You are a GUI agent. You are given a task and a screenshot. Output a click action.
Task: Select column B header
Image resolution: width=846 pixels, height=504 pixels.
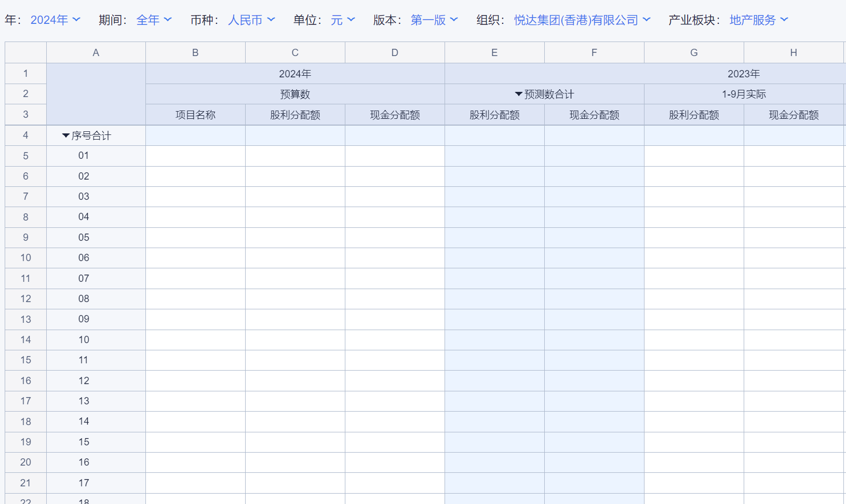point(195,52)
